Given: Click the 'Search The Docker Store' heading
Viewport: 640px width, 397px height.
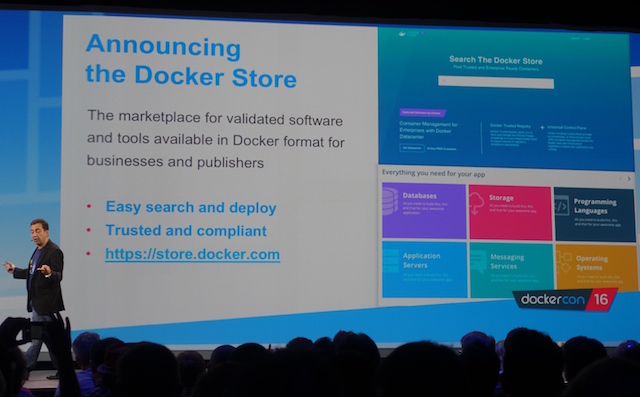Looking at the screenshot, I should (x=496, y=60).
